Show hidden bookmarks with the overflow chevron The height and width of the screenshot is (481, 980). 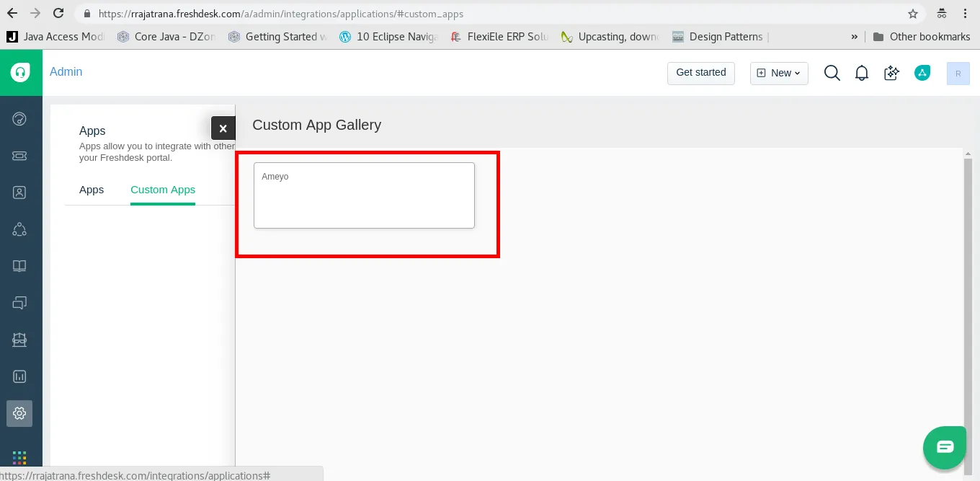(855, 37)
